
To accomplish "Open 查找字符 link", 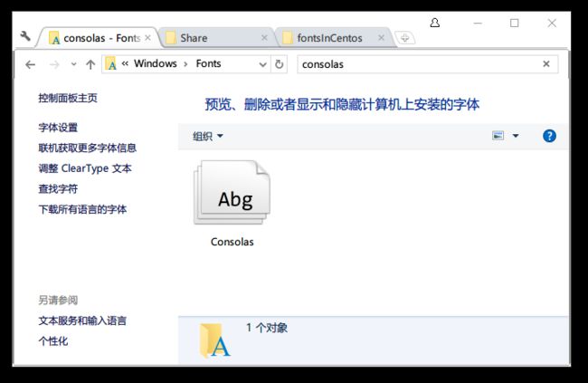I will point(58,188).
